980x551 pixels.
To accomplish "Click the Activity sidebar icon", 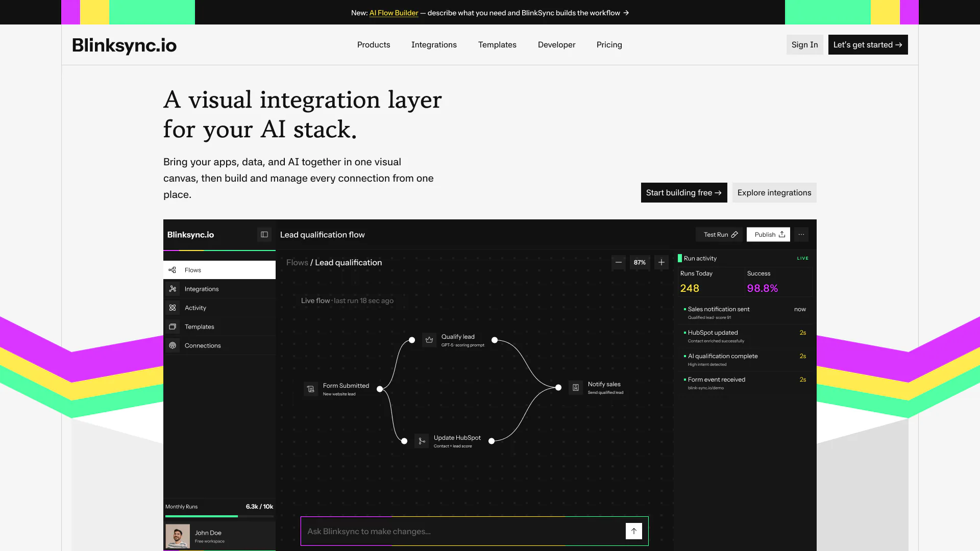I will pyautogui.click(x=173, y=308).
